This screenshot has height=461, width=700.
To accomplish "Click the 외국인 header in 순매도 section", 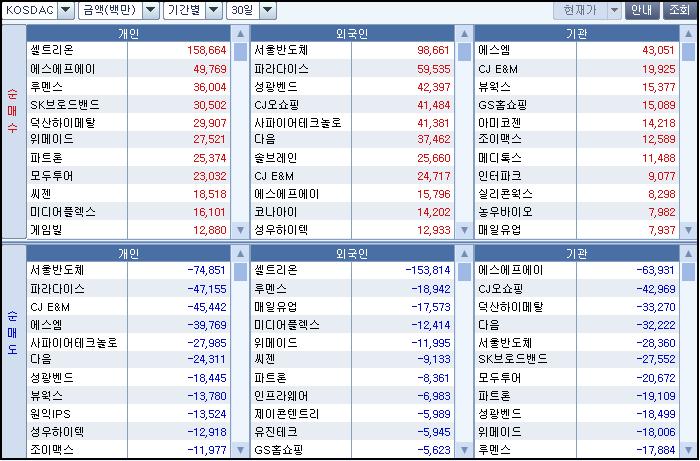I will coord(352,253).
